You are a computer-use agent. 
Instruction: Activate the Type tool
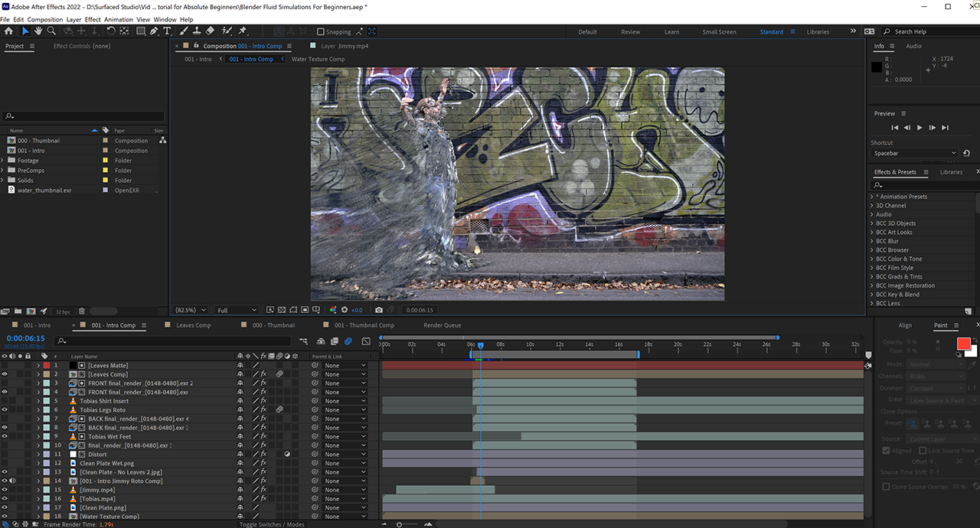167,31
